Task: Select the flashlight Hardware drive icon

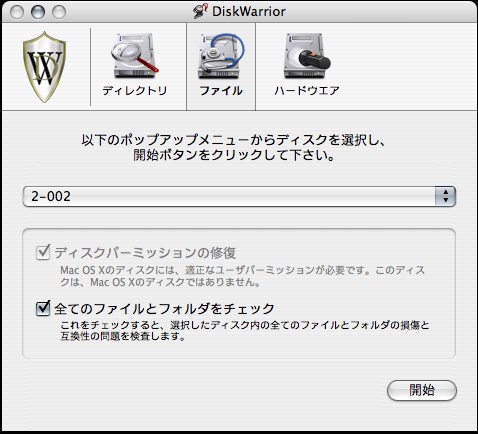Action: click(307, 56)
